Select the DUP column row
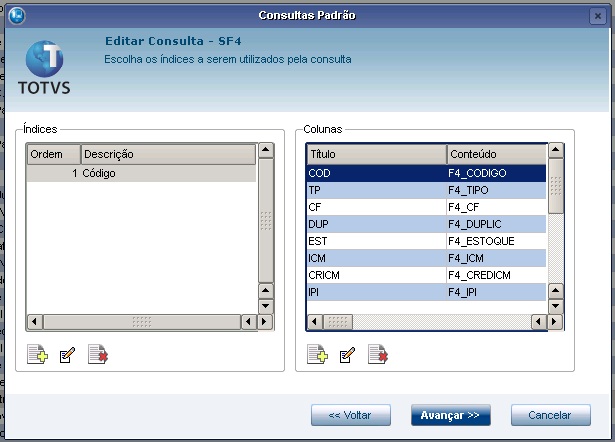The width and height of the screenshot is (615, 442). (426, 224)
